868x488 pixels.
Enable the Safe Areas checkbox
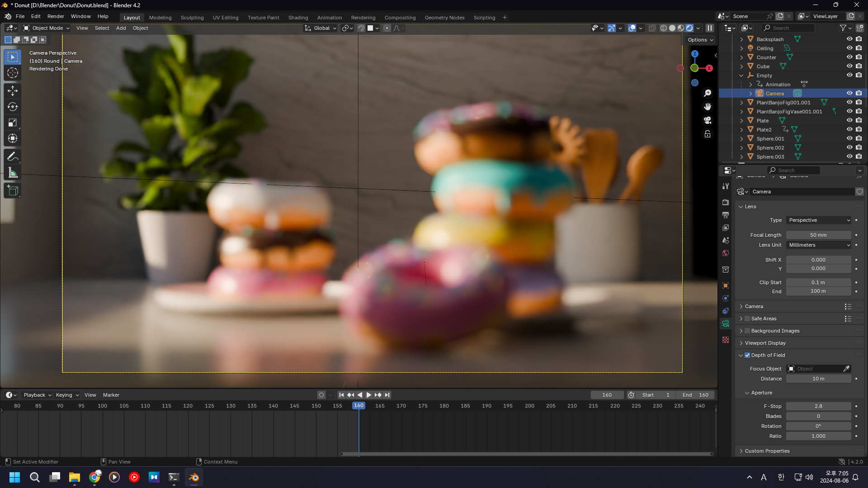tap(747, 319)
